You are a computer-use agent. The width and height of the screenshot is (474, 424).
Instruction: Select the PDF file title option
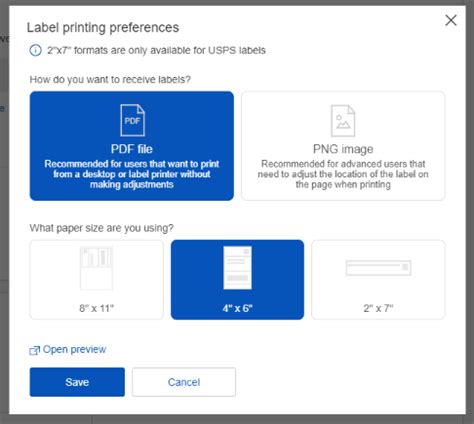click(132, 149)
